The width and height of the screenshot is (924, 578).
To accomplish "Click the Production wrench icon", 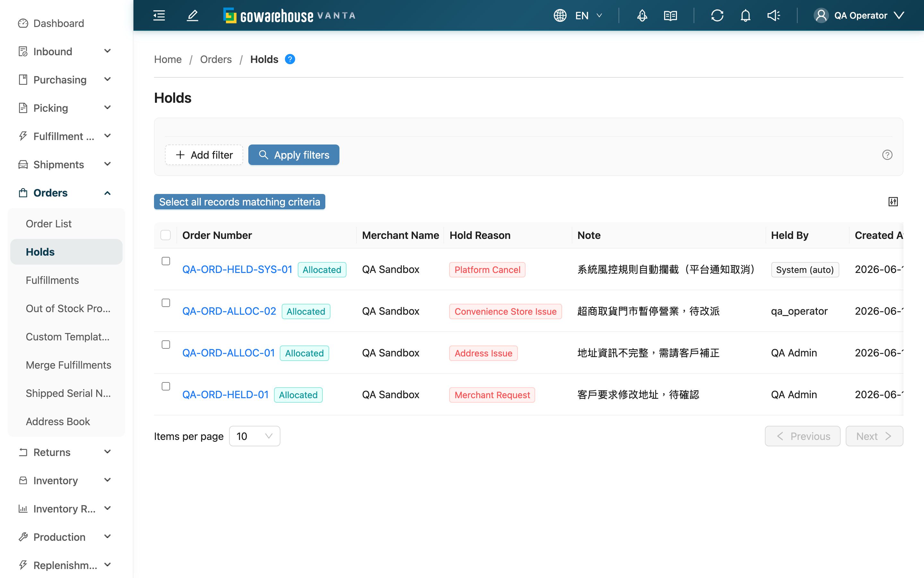I will pos(23,537).
